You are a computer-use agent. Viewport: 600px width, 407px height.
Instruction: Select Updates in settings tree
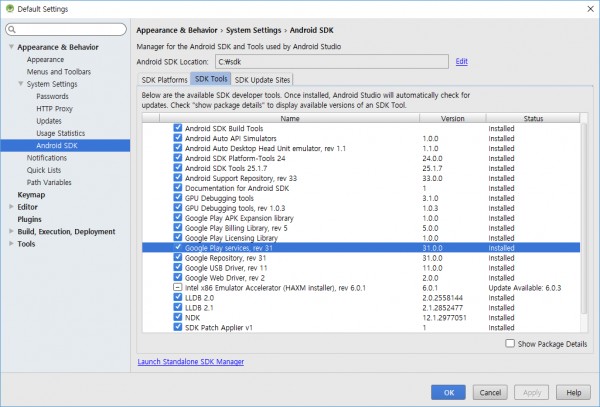click(49, 121)
